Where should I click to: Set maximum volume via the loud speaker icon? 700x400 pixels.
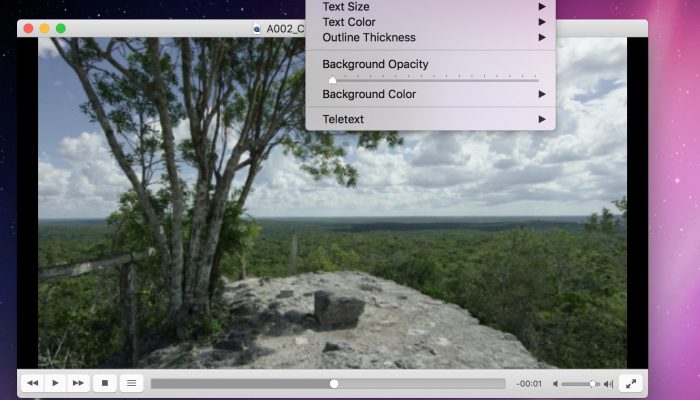[608, 383]
